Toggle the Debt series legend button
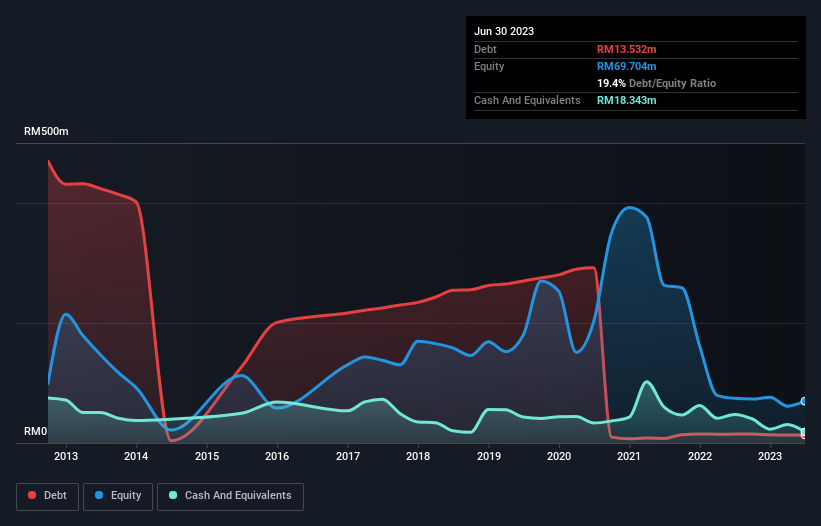 click(x=48, y=496)
